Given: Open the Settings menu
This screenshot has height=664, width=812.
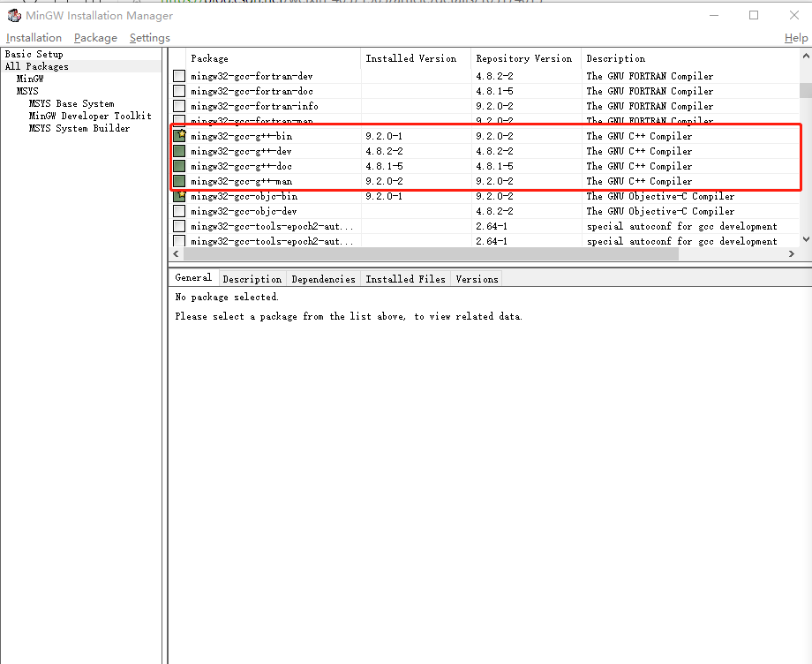Looking at the screenshot, I should tap(150, 38).
